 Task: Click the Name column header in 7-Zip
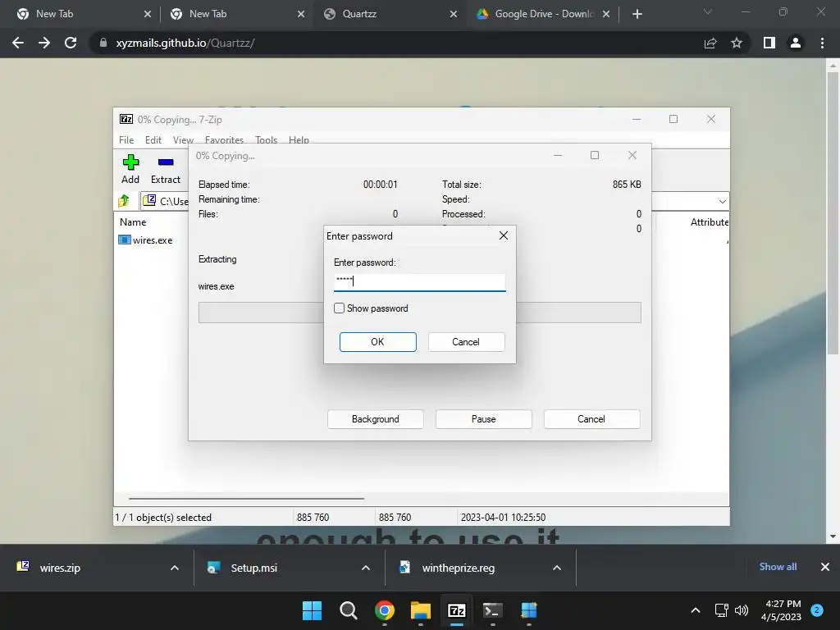pyautogui.click(x=134, y=221)
